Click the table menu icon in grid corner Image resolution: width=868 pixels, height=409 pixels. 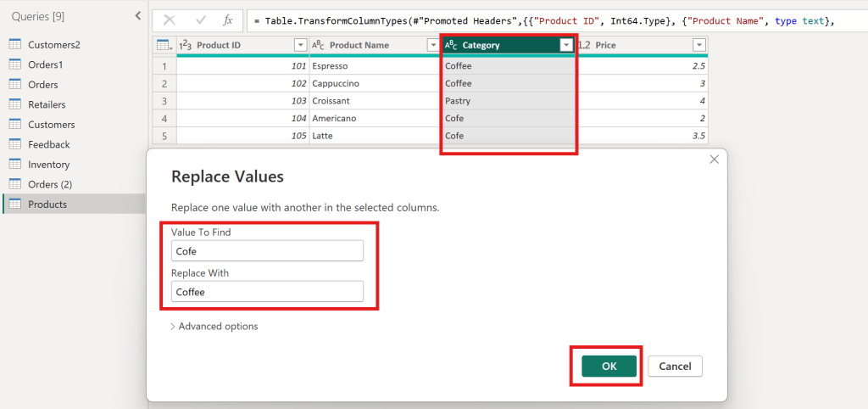click(164, 45)
